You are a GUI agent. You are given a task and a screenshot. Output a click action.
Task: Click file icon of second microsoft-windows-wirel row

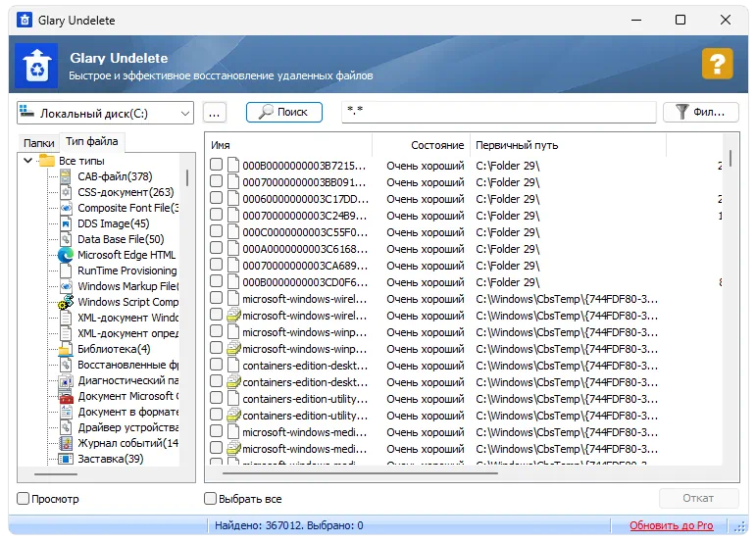coord(233,316)
